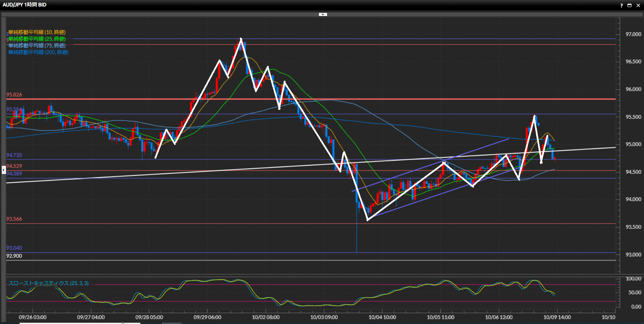Select the 92.900 white line label
The width and height of the screenshot is (644, 324).
click(14, 256)
